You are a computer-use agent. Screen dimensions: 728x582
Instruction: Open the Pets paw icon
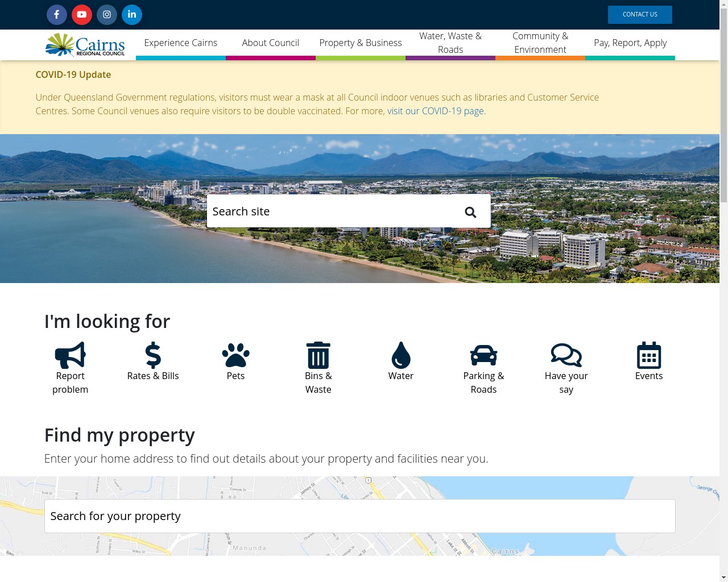[x=235, y=355]
